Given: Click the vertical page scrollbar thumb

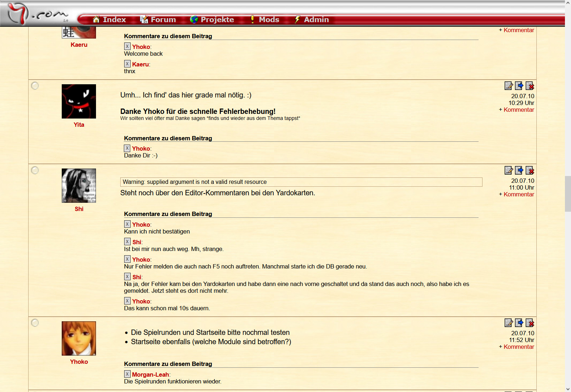Looking at the screenshot, I should coord(568,194).
